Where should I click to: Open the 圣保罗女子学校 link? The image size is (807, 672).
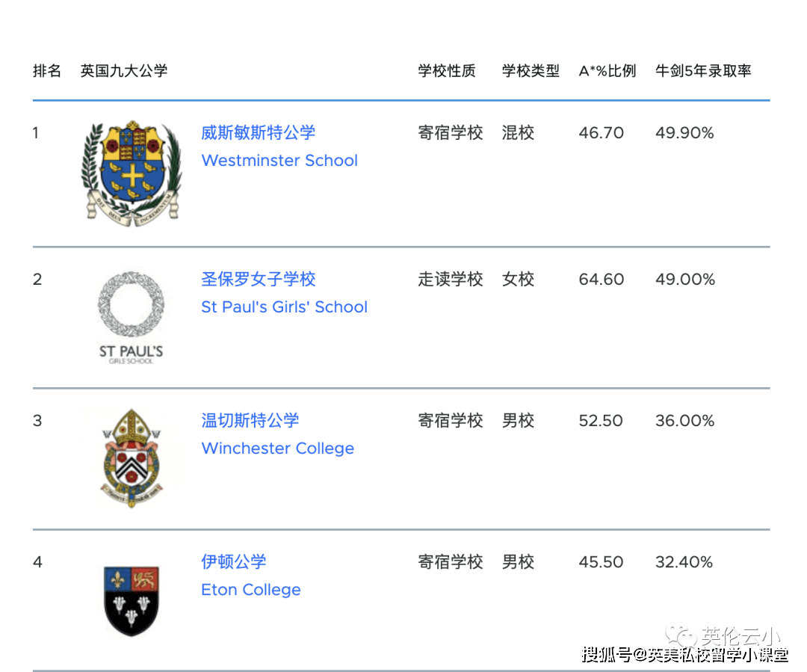[259, 279]
